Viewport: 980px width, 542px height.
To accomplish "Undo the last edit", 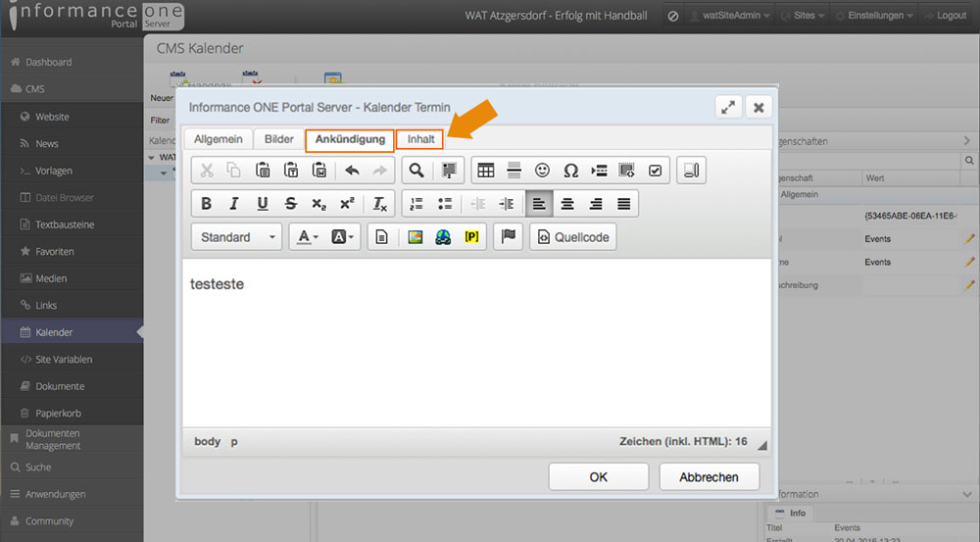I will click(x=352, y=170).
